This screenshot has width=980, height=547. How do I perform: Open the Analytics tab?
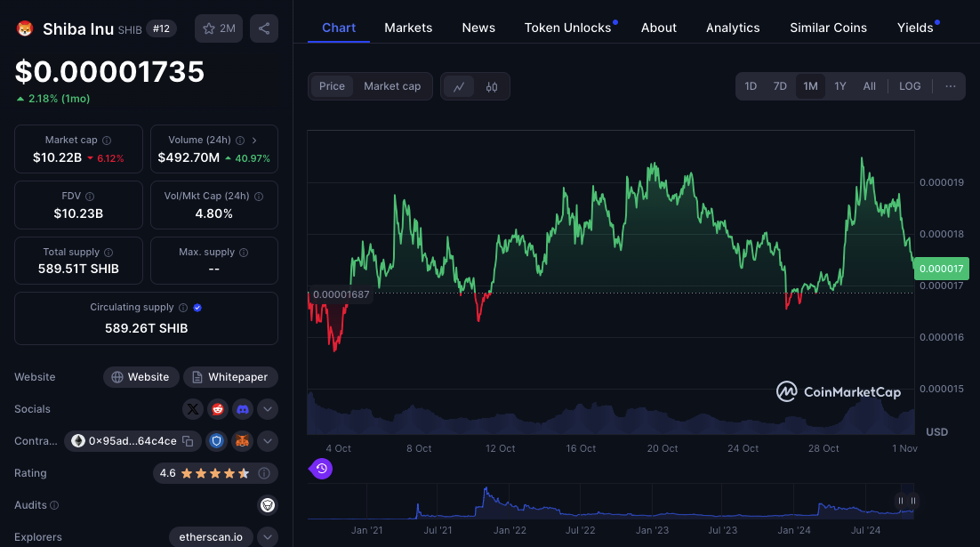pos(733,28)
